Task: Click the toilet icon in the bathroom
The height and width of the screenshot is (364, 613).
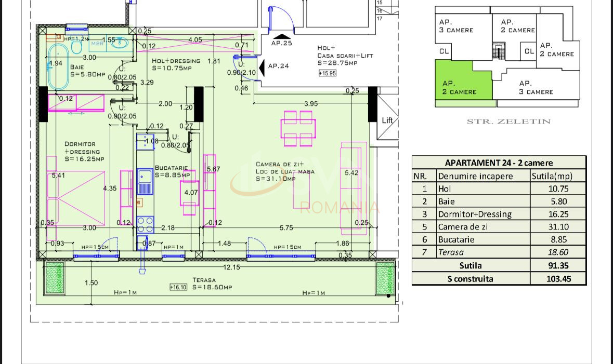Action: tap(76, 46)
